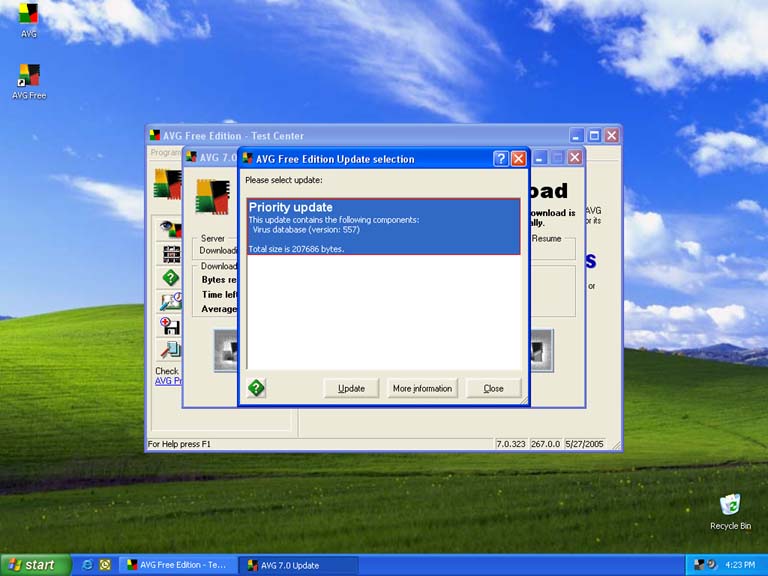Click the AVG Pr... link under Check

coord(167,381)
